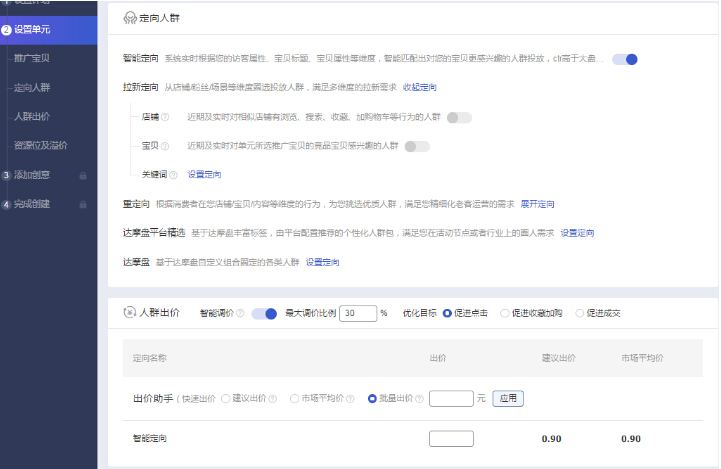
Task: Enable the 店铺 audience toggle
Action: (x=459, y=118)
